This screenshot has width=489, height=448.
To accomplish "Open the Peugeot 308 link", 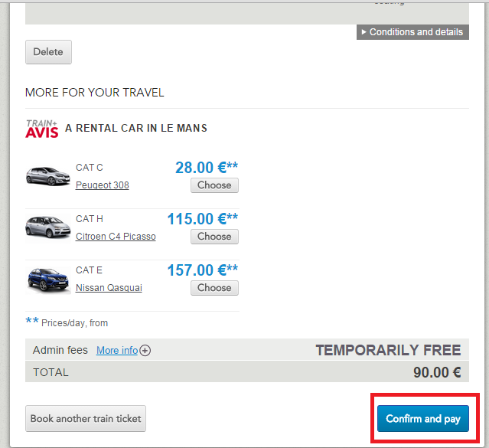I will 102,185.
